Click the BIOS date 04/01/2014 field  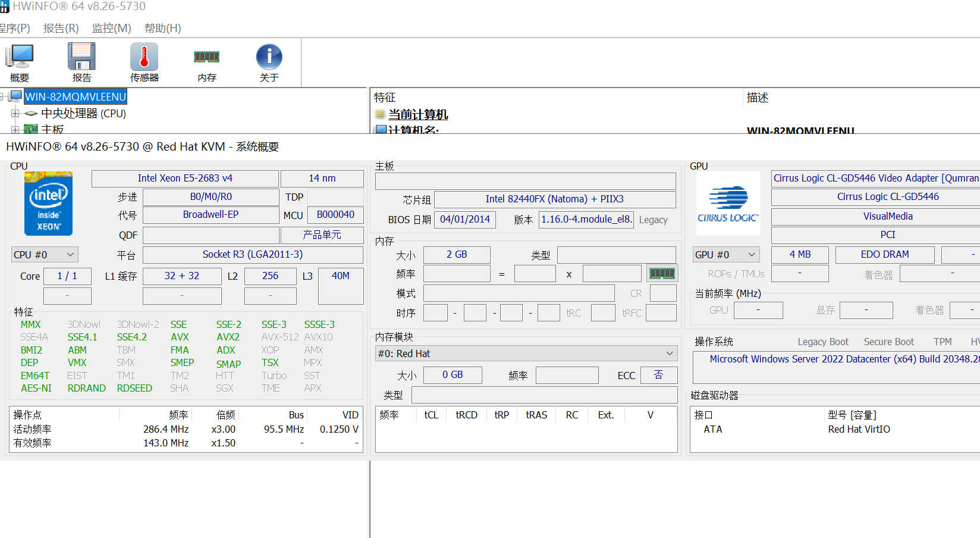coord(464,220)
